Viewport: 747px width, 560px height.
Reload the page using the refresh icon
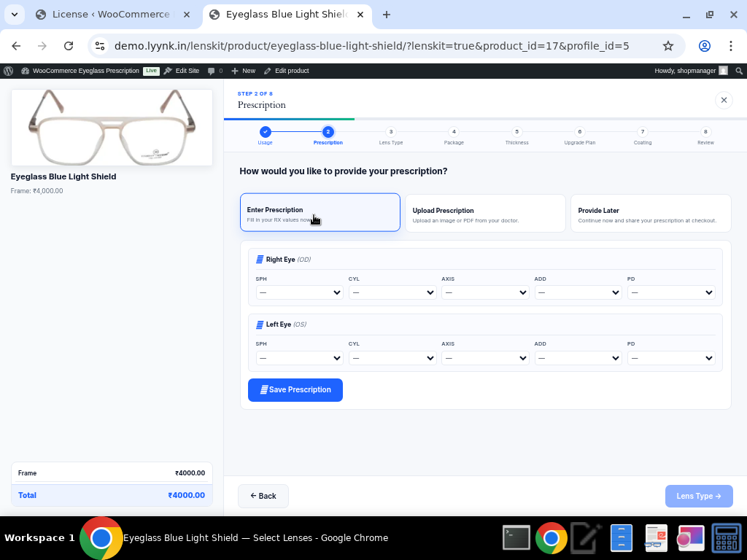(x=69, y=46)
